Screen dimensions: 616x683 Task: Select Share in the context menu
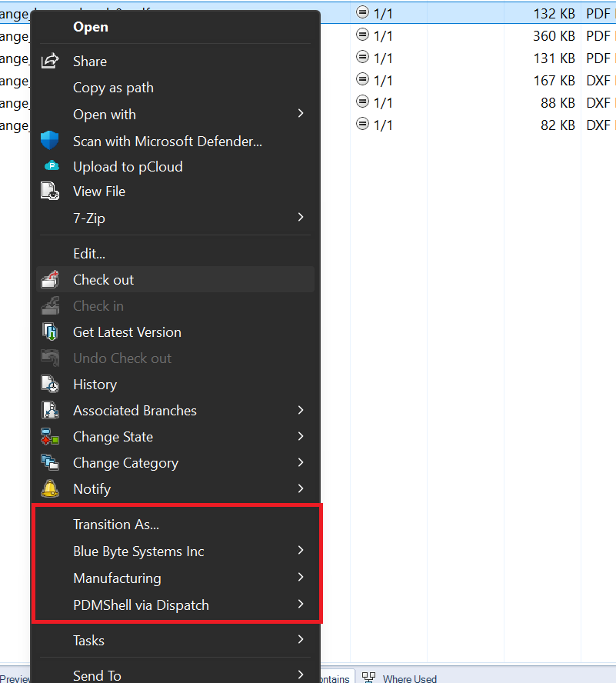pyautogui.click(x=175, y=62)
